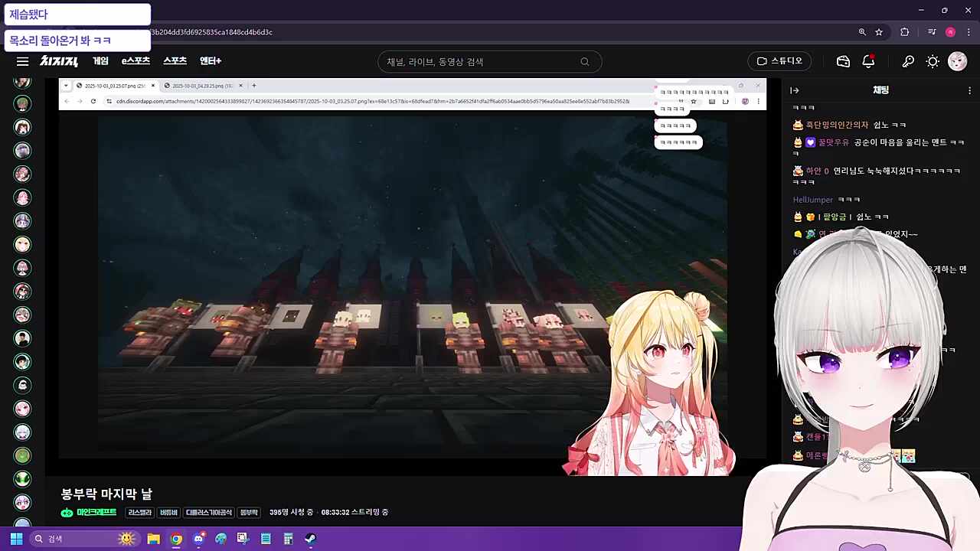The image size is (980, 551).
Task: Open Steam from the taskbar
Action: [x=311, y=539]
